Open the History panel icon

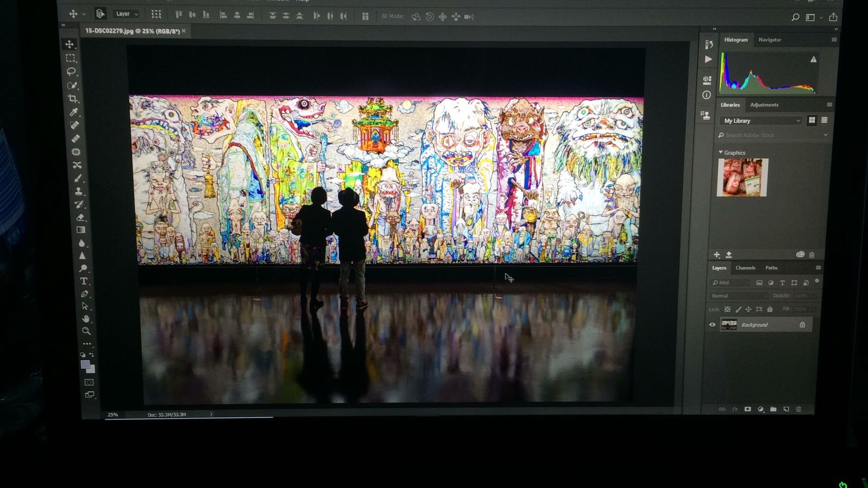[709, 44]
